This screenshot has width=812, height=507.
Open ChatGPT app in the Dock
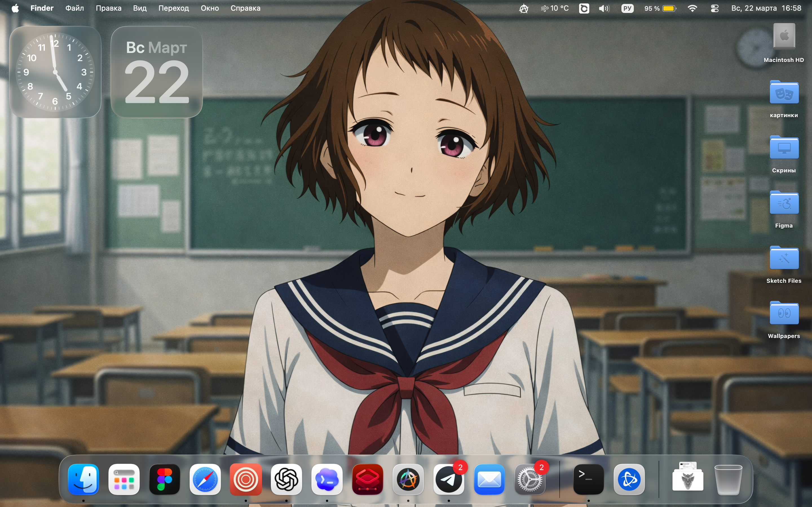[286, 479]
